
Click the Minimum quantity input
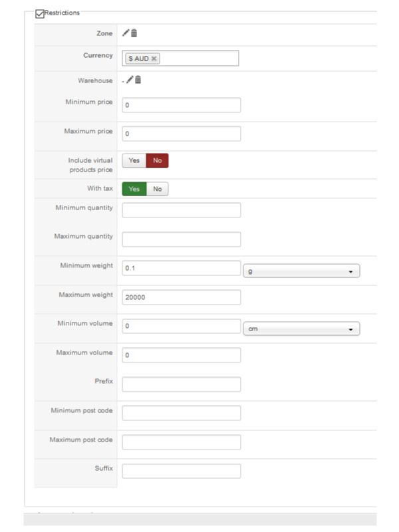(181, 210)
